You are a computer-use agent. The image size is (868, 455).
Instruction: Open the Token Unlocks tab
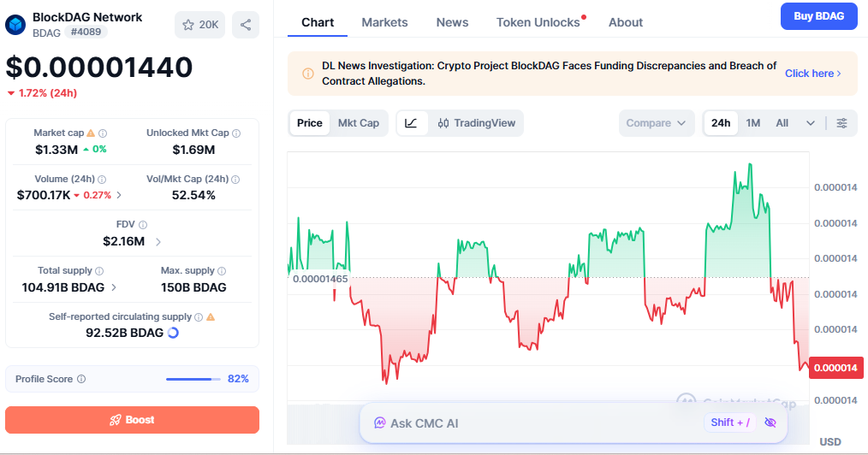coord(538,23)
